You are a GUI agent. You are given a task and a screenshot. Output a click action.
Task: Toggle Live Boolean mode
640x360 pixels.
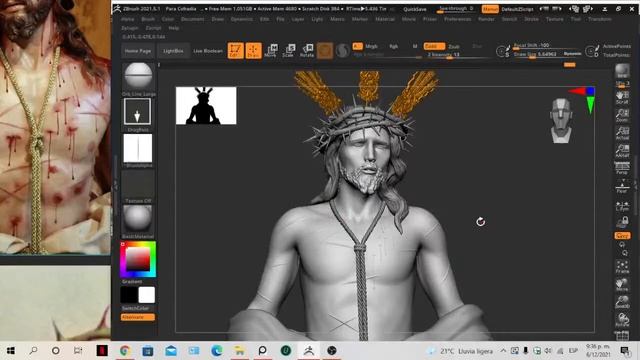pyautogui.click(x=208, y=51)
